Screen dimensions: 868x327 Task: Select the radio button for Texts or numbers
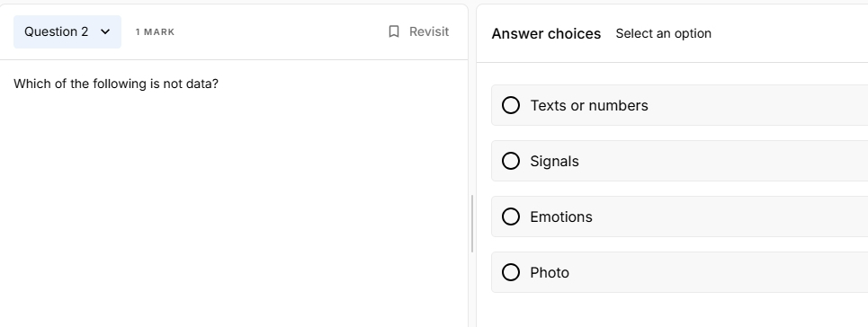coord(510,105)
